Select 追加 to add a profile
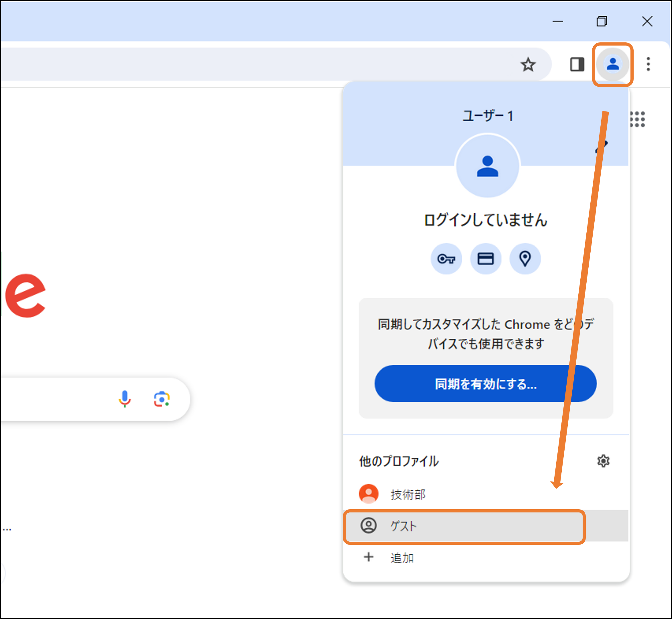This screenshot has width=672, height=619. click(486, 557)
